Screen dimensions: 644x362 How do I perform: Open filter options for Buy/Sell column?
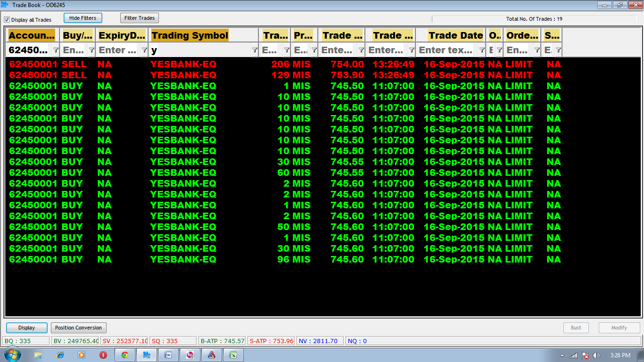(91, 50)
